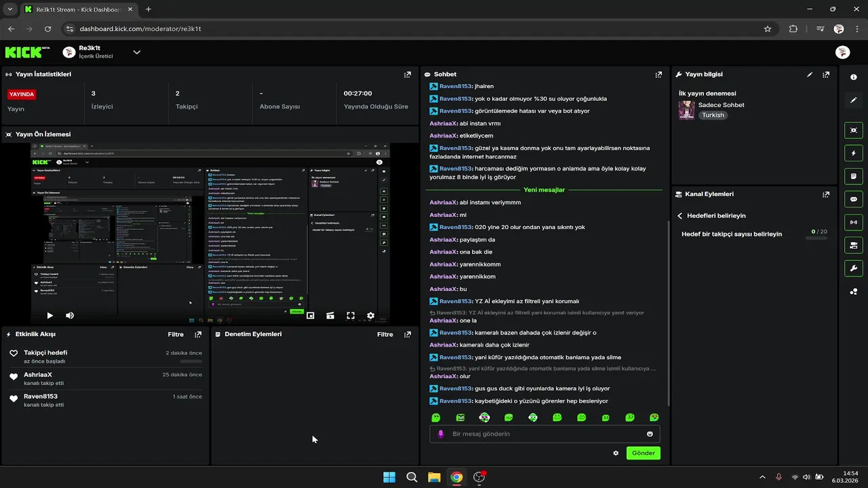Viewport: 868px width, 488px height.
Task: Open a new browser tab
Action: [x=149, y=9]
